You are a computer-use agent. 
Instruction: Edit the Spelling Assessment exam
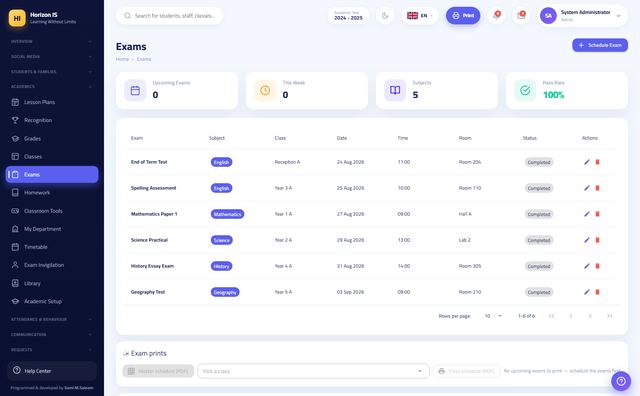[587, 188]
